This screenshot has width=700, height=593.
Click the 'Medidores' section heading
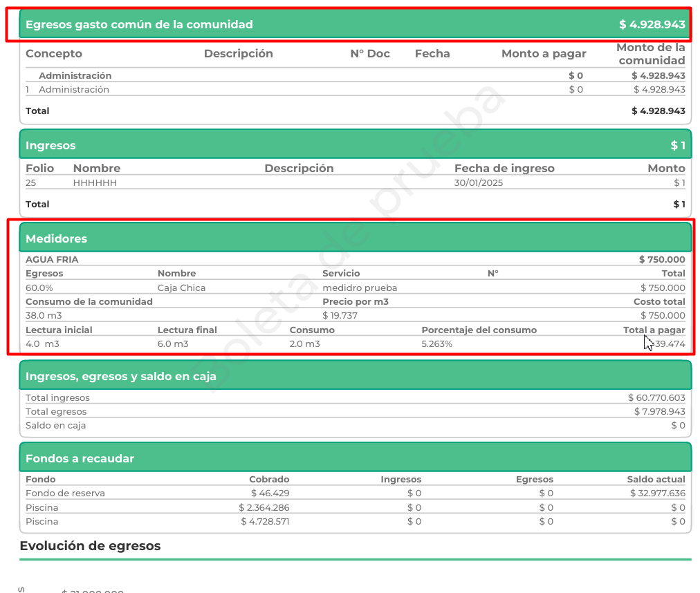point(56,238)
